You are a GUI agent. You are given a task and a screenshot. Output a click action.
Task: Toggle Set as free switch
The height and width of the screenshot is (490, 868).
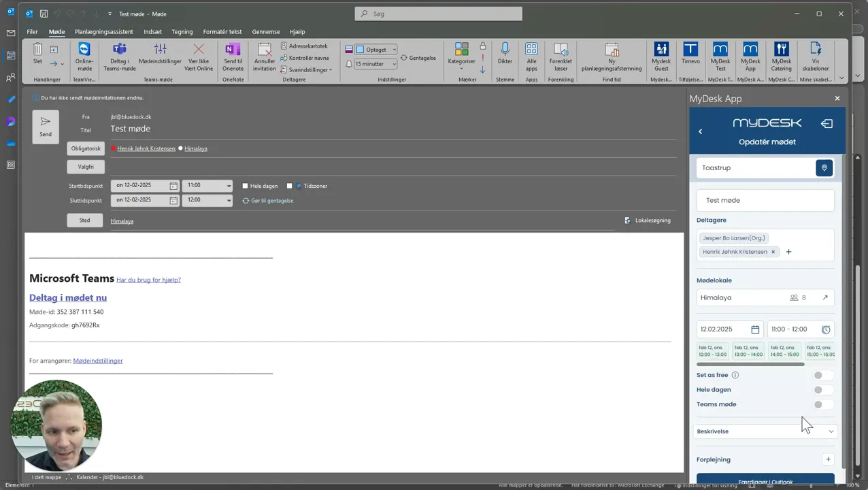point(822,375)
